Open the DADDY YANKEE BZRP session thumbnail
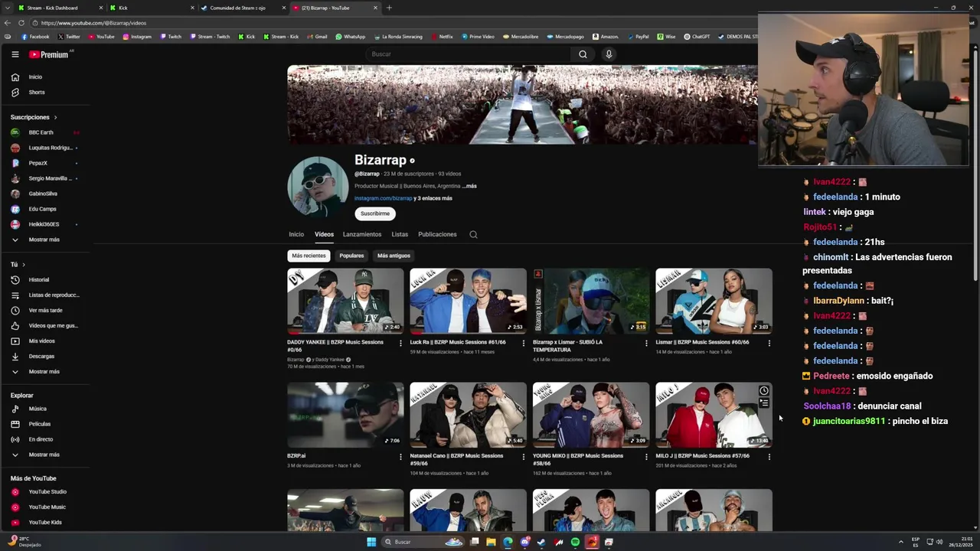The image size is (980, 551). click(345, 301)
